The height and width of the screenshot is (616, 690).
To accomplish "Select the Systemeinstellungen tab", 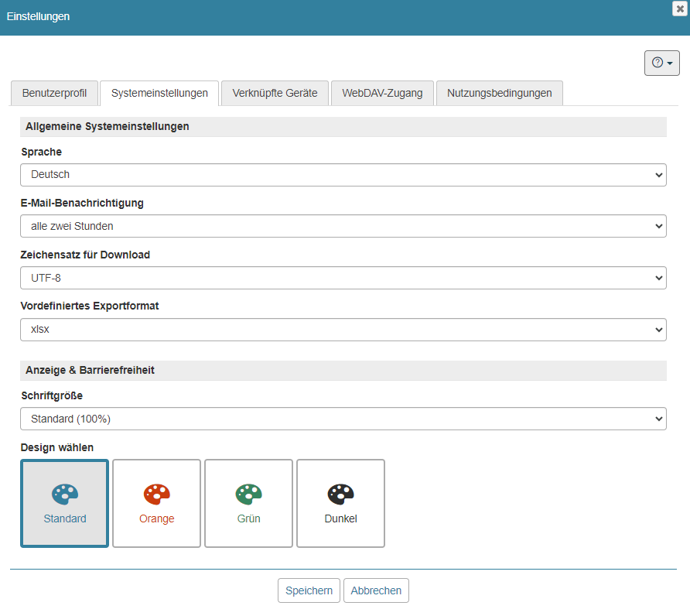I will [159, 93].
